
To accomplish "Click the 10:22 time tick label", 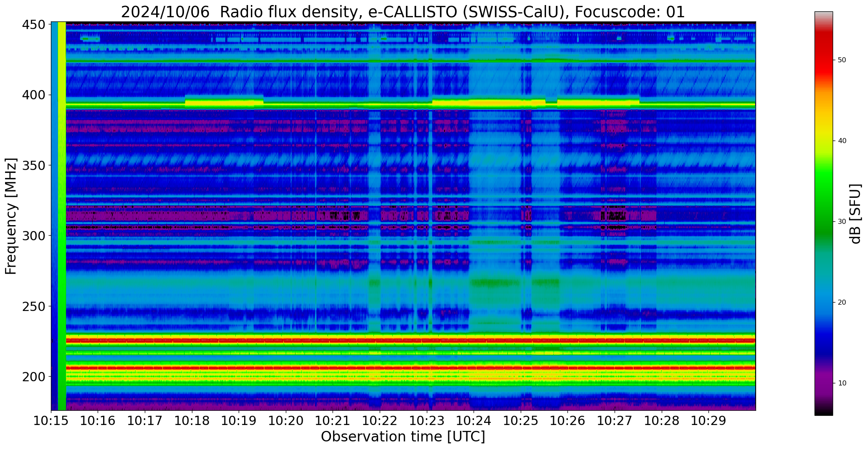I will point(380,420).
